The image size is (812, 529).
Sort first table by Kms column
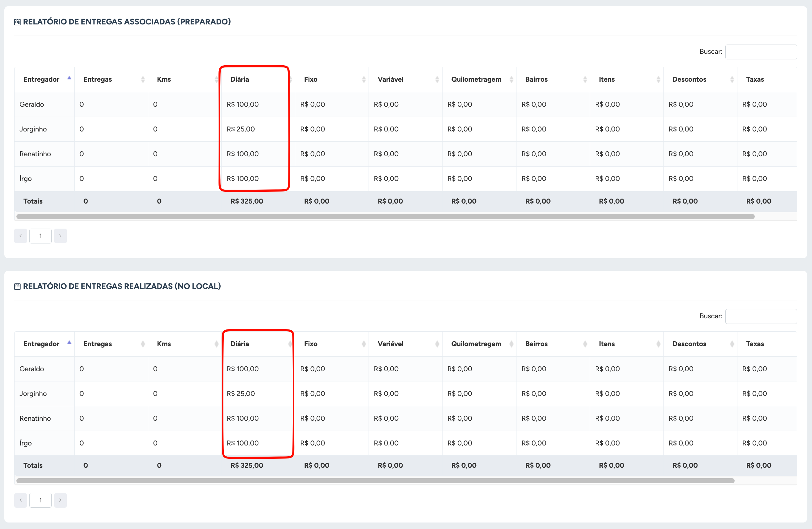coord(164,79)
